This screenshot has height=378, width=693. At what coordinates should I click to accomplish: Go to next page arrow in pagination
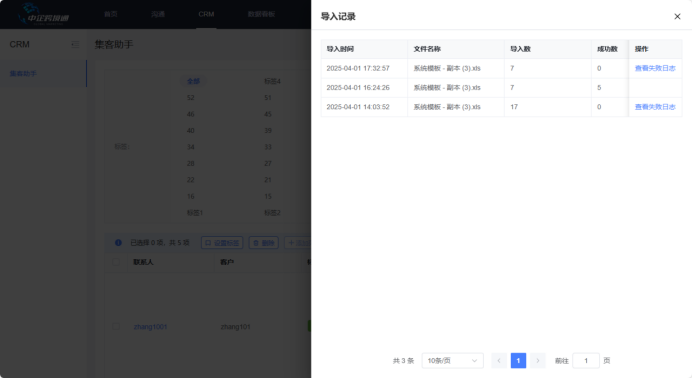538,361
